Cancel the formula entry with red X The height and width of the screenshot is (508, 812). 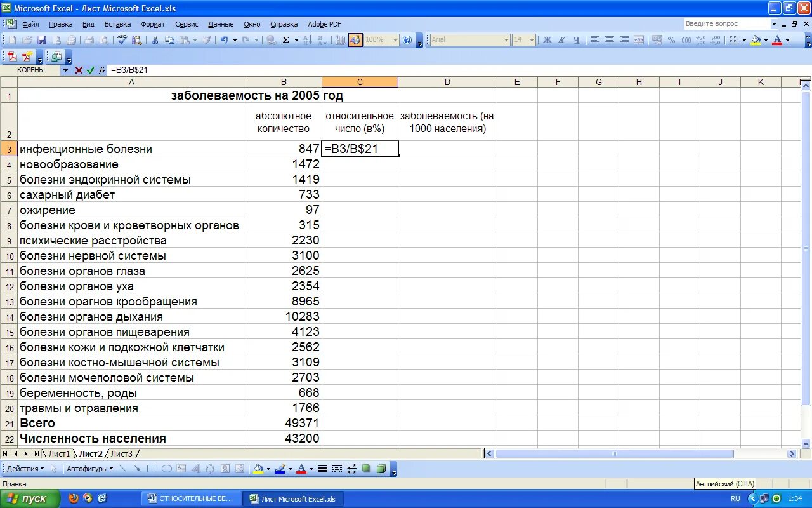tap(79, 70)
